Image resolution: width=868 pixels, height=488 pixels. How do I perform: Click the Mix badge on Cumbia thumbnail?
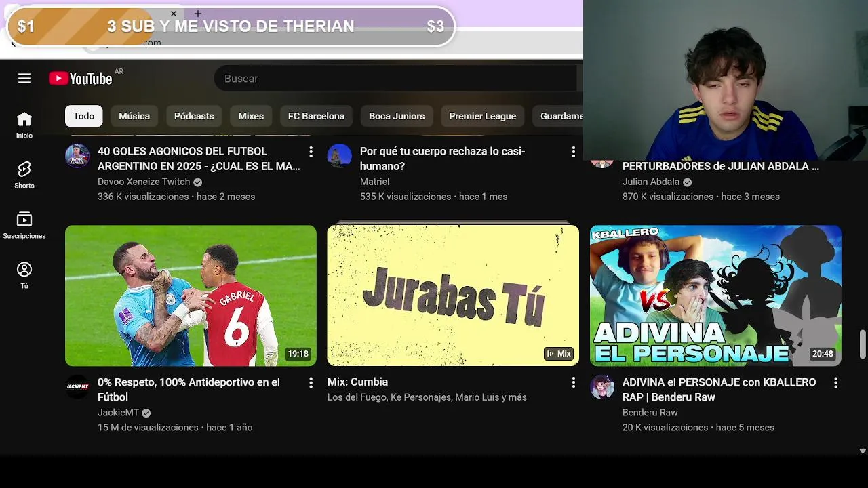point(559,354)
